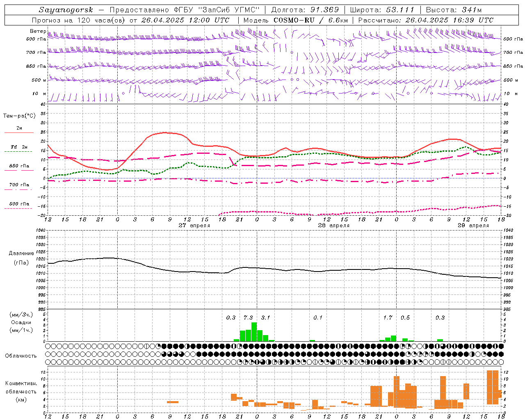The width and height of the screenshot is (525, 420).
Task: Click the "Рассчитано: 26.04.2025 16:39 UTC" timestamp
Action: click(x=426, y=20)
